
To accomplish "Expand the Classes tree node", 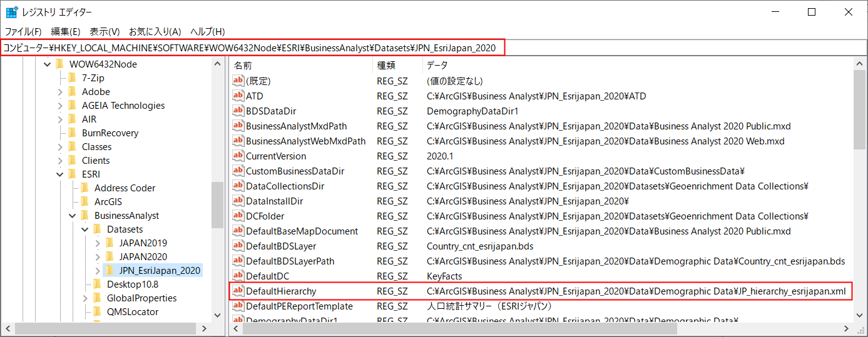I will point(60,147).
